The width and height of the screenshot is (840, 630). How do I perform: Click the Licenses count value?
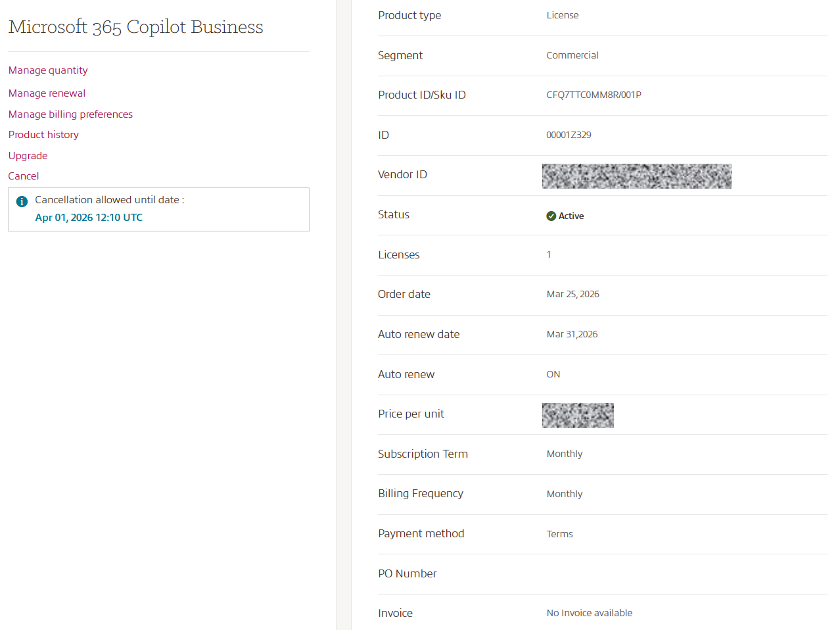click(548, 255)
